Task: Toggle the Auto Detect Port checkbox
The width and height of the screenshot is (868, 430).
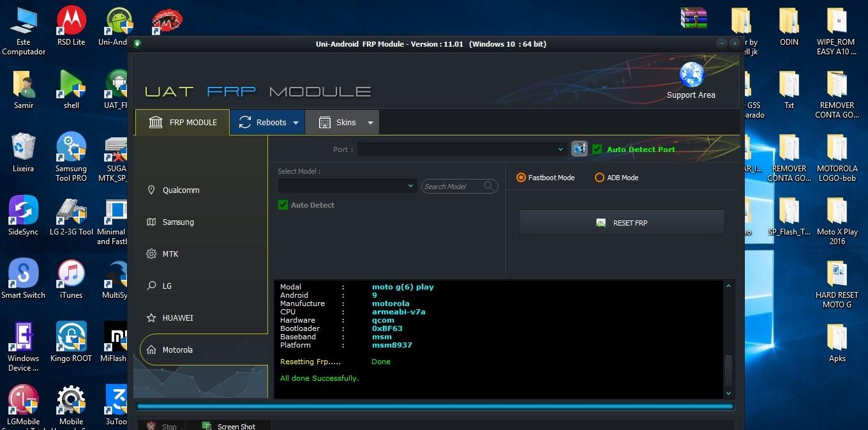Action: click(597, 149)
